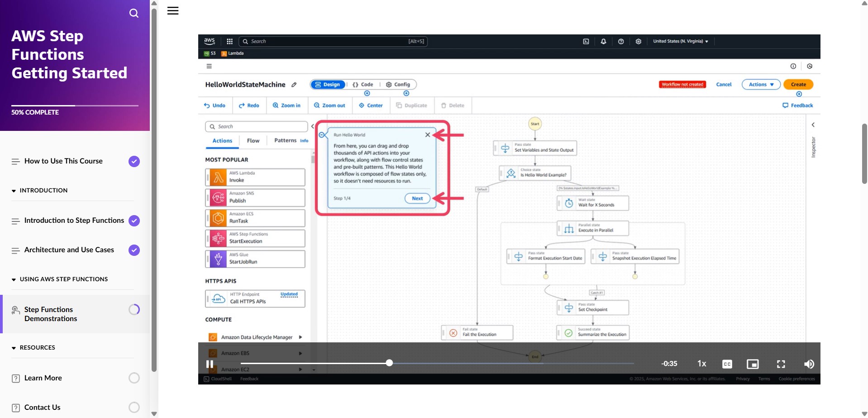Open How to Use This Course lesson
868x418 pixels.
[x=63, y=161]
